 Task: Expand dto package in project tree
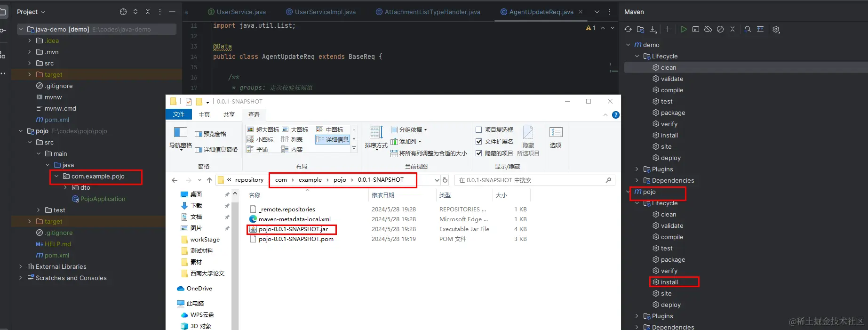point(65,187)
